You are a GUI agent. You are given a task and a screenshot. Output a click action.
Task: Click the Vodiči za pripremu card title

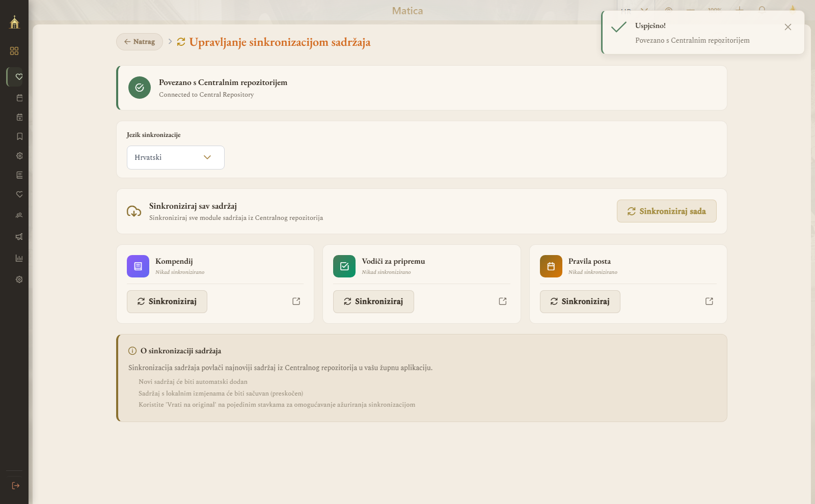coord(393,261)
